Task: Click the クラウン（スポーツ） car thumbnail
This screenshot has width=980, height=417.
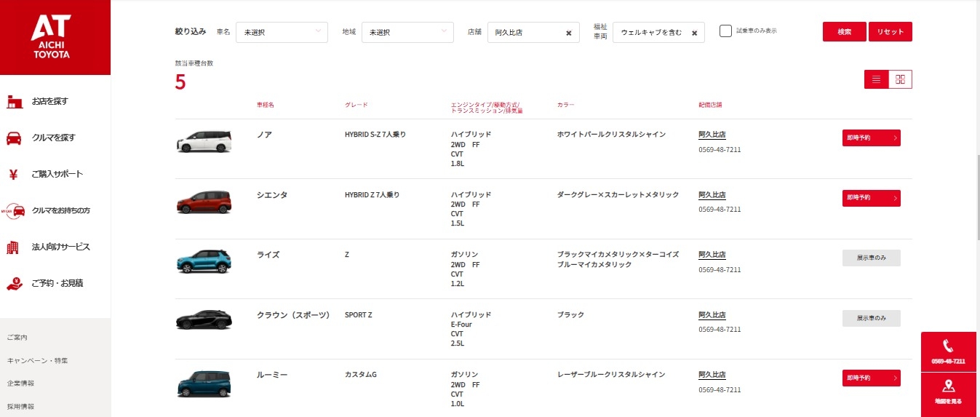Action: [204, 319]
